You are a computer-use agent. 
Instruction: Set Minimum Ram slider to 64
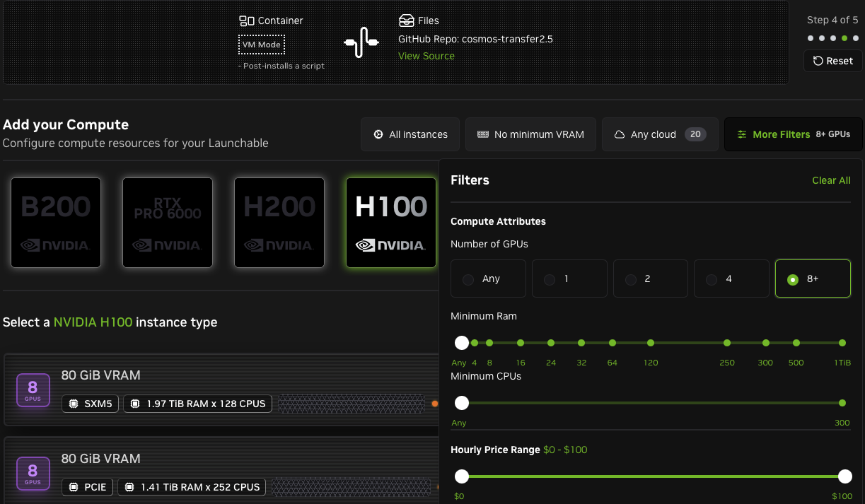(613, 343)
